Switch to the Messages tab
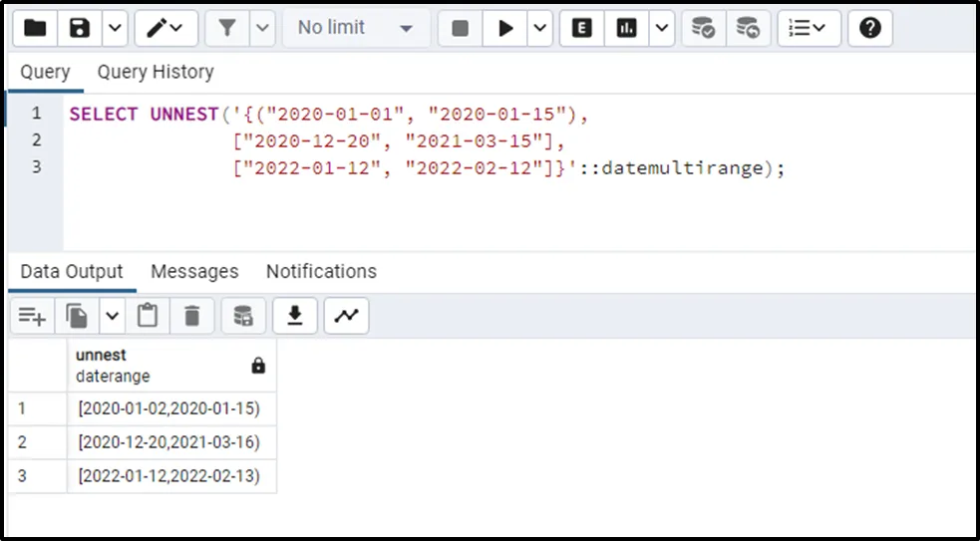 click(194, 271)
